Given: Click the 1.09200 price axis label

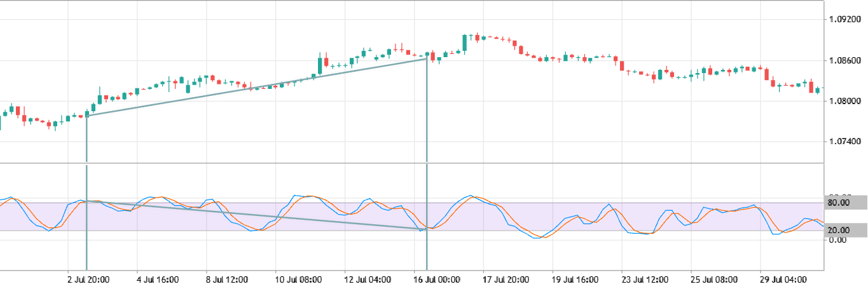Looking at the screenshot, I should tap(844, 20).
